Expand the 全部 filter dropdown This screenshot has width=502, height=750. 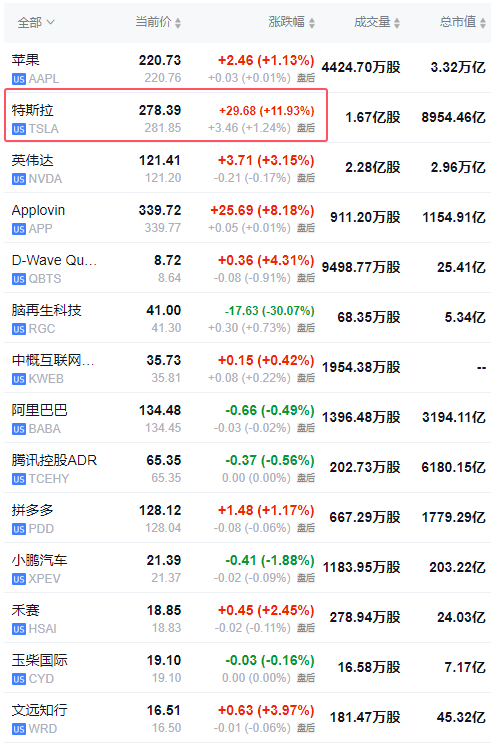pos(36,22)
